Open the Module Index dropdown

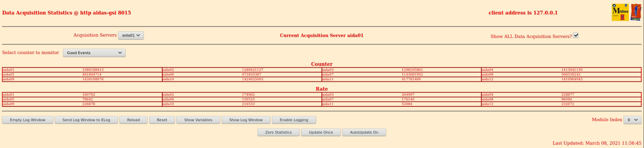pos(633,120)
